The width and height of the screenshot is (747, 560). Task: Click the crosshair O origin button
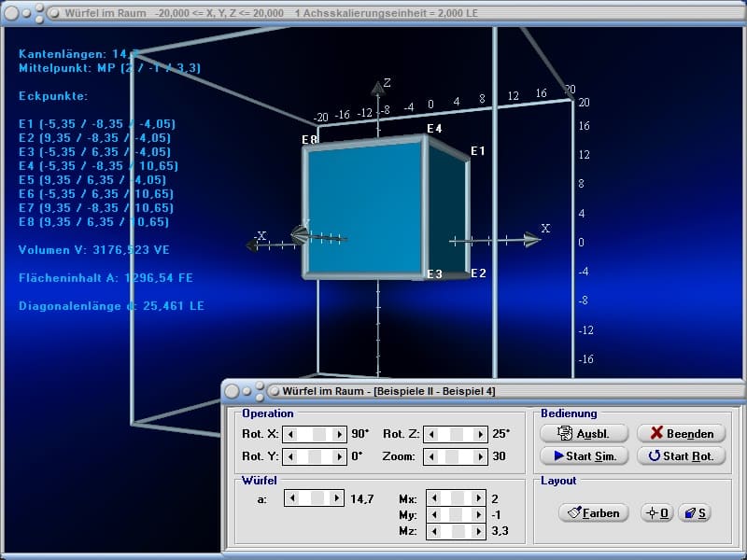click(x=656, y=512)
